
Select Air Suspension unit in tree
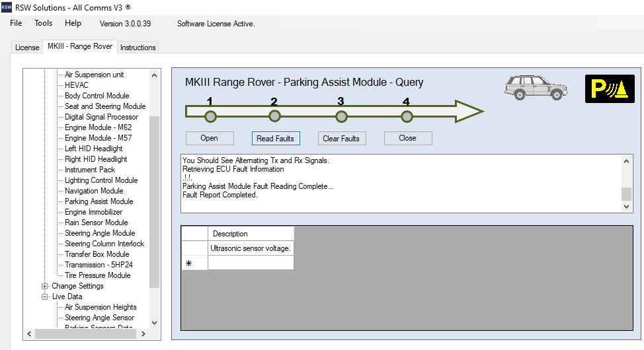[x=94, y=75]
